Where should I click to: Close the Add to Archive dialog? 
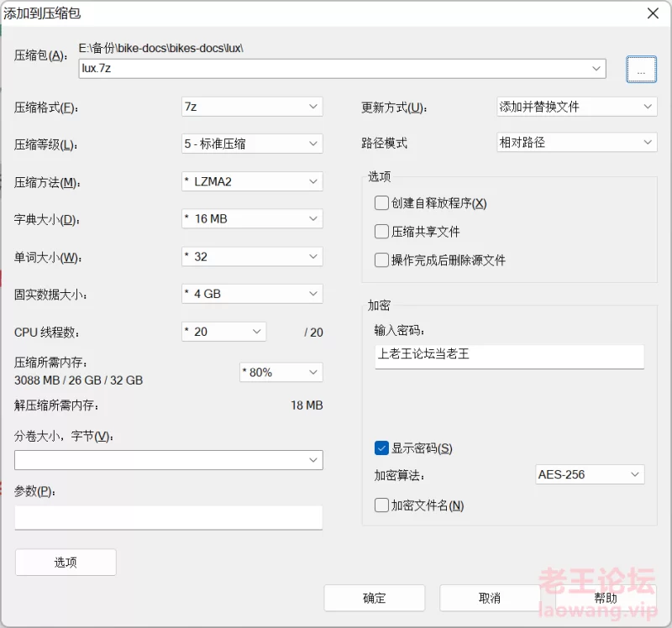653,13
